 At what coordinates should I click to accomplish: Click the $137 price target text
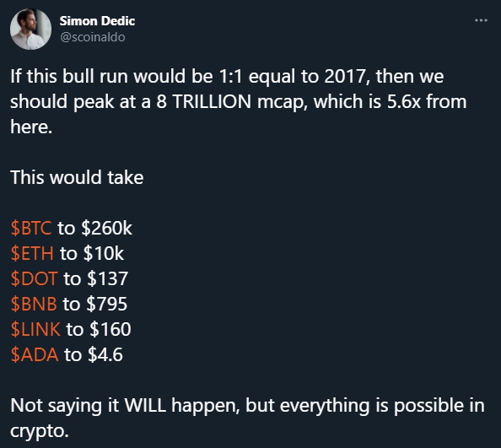108,278
